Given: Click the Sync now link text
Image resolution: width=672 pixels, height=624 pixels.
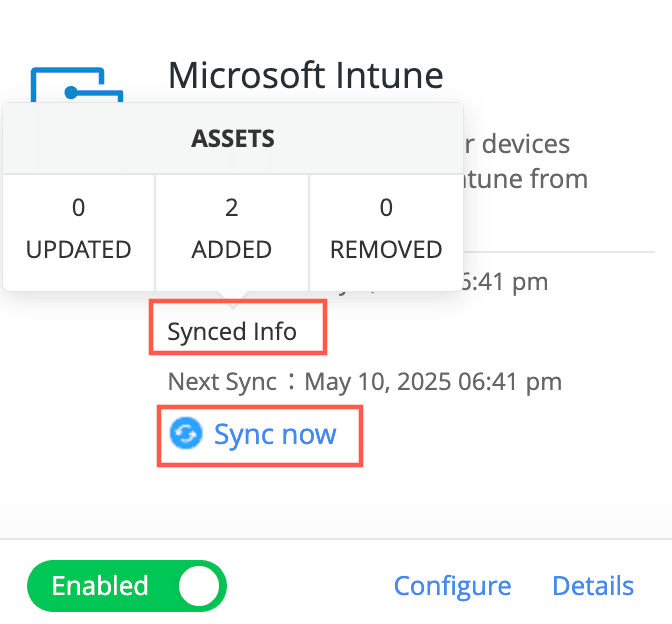Looking at the screenshot, I should [x=275, y=434].
